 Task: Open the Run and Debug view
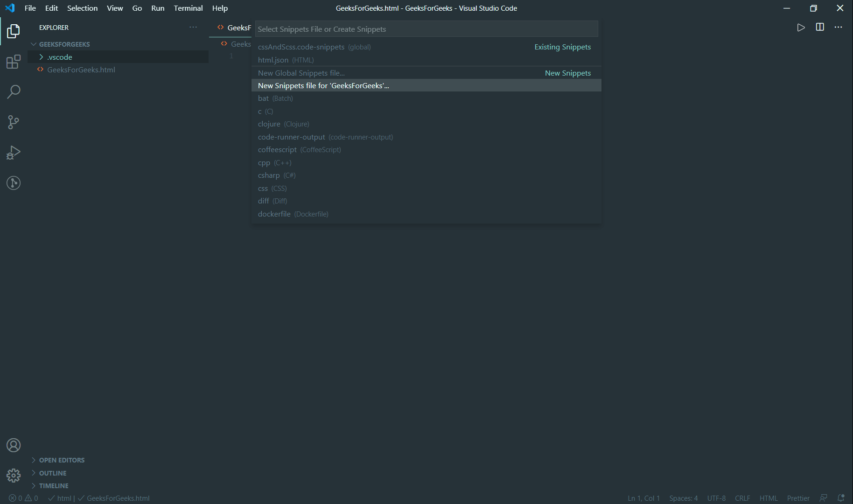click(14, 153)
